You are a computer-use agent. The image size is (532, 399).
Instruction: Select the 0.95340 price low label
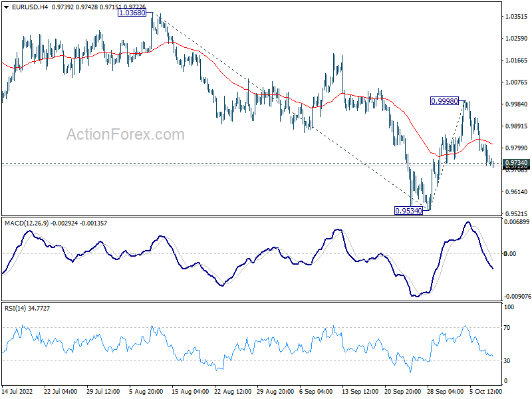(x=408, y=211)
